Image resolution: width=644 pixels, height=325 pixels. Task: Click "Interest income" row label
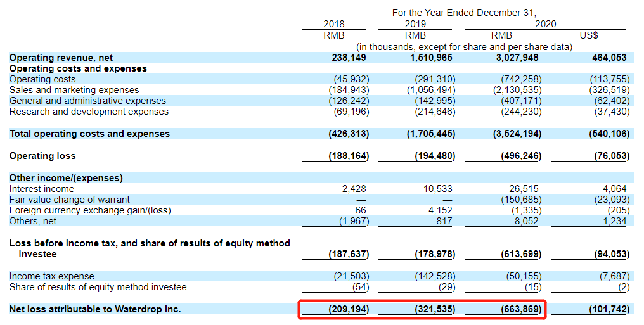42,189
